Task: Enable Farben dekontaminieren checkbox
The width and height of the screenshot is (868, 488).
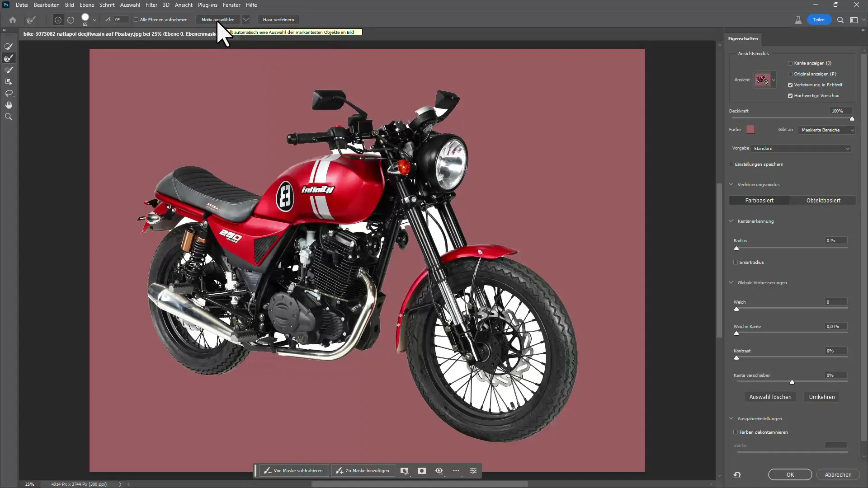Action: tap(736, 432)
